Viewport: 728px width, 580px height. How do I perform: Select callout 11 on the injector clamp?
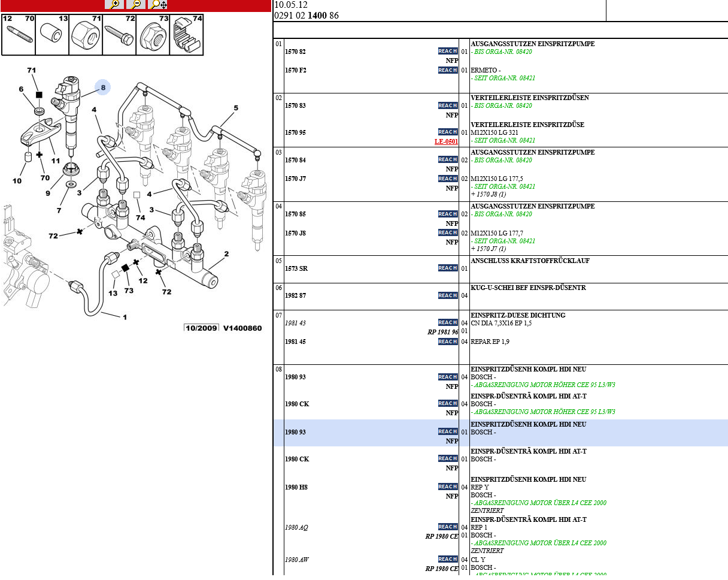pyautogui.click(x=55, y=161)
